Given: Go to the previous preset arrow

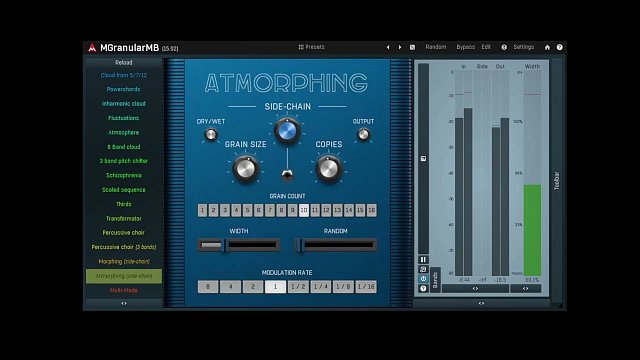Looking at the screenshot, I should [388, 47].
